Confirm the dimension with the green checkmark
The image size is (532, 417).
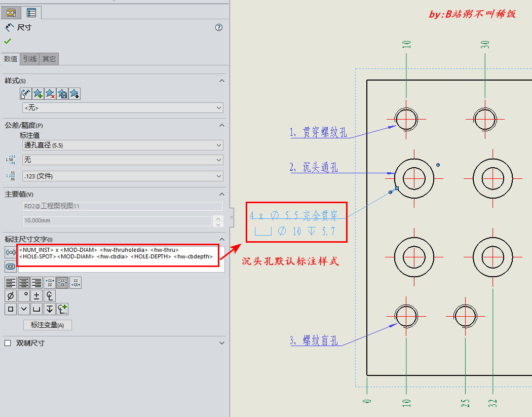(x=8, y=41)
